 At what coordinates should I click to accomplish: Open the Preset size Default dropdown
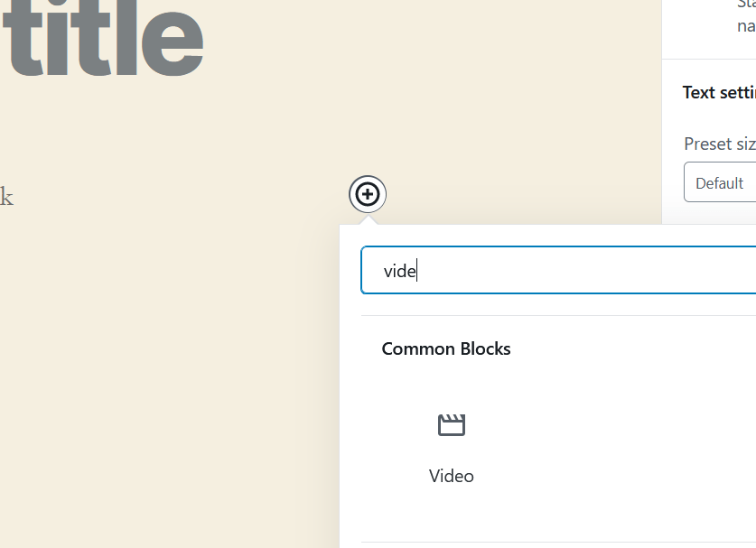[x=720, y=182]
